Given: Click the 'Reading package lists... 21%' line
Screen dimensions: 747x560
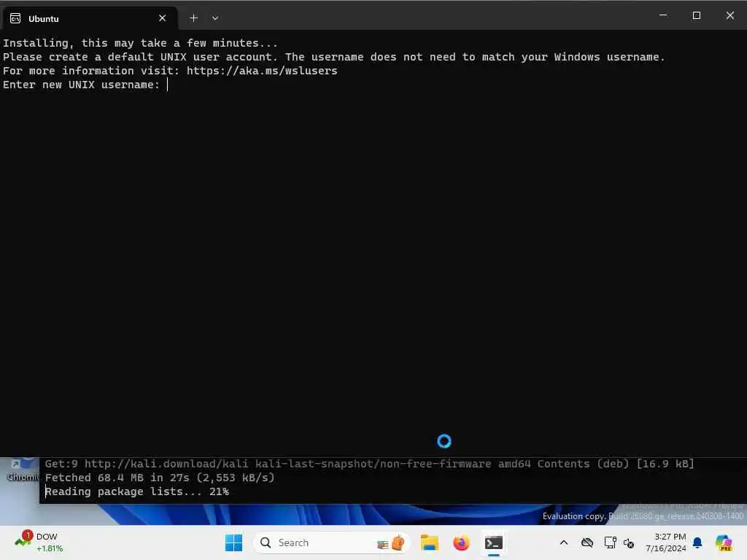Looking at the screenshot, I should click(x=136, y=492).
